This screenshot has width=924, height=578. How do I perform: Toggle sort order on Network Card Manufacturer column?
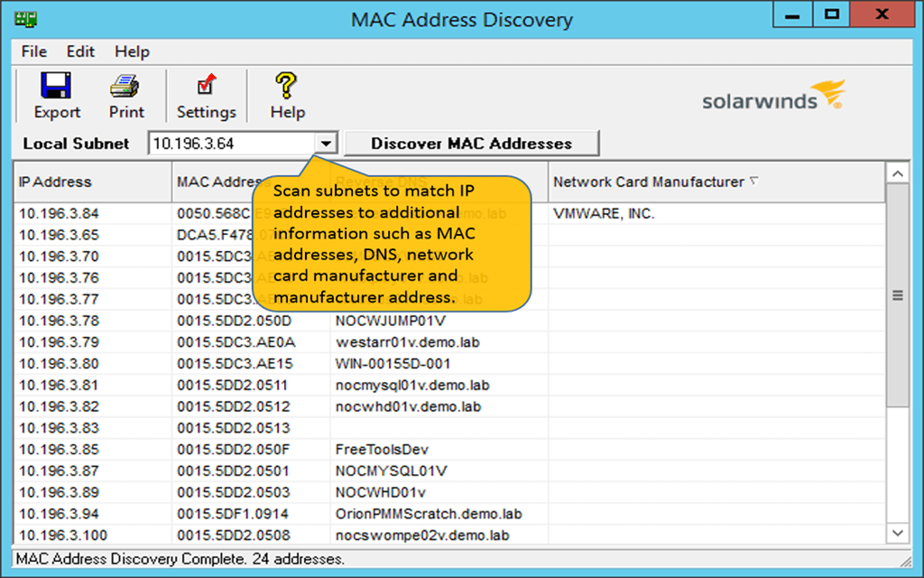click(x=648, y=181)
